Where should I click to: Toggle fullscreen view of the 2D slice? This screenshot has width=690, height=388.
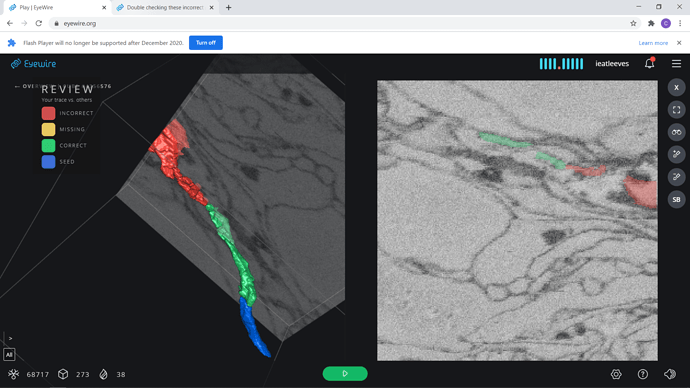coord(676,110)
